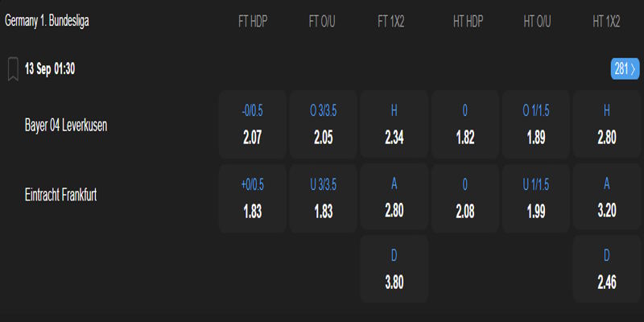644x322 pixels.
Task: Expand all 281 markets for this match
Action: click(624, 69)
